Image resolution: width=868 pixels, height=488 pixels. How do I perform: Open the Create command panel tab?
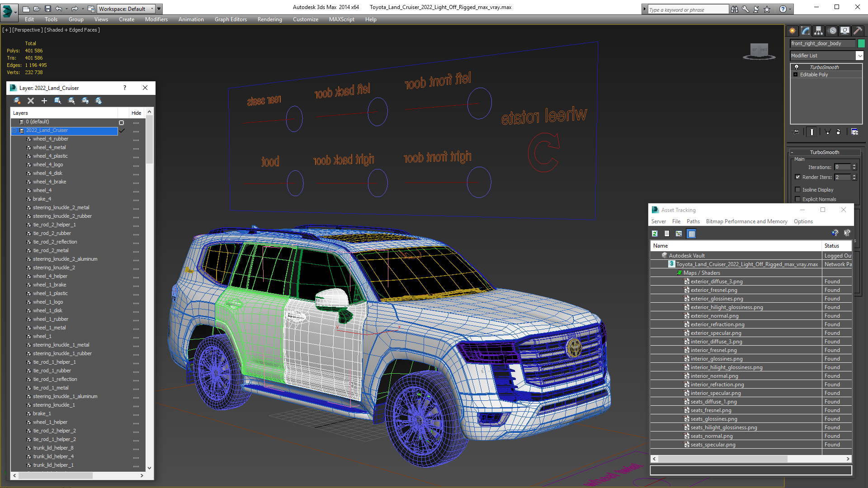click(x=793, y=31)
